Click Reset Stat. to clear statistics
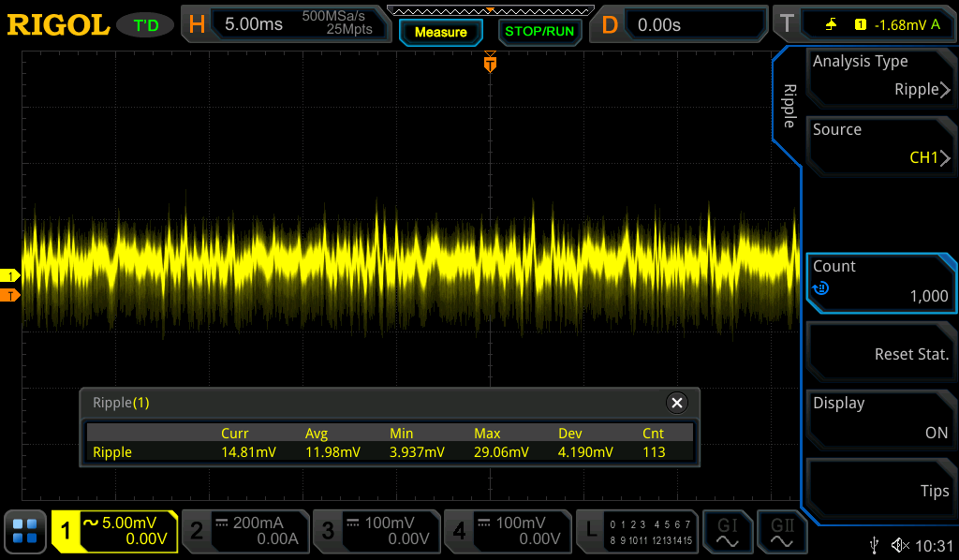This screenshot has width=959, height=560. coord(880,351)
